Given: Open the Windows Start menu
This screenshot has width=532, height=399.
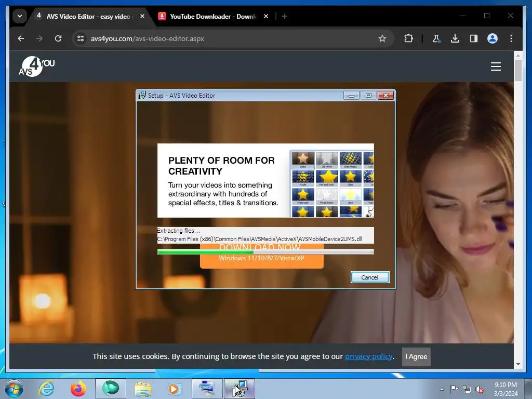Looking at the screenshot, I should click(x=14, y=389).
